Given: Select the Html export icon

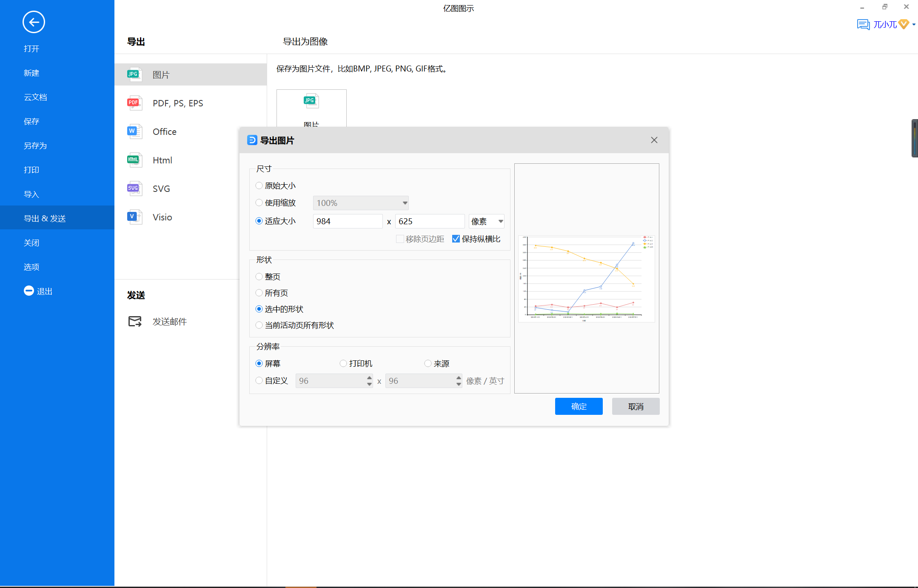Looking at the screenshot, I should coord(134,160).
